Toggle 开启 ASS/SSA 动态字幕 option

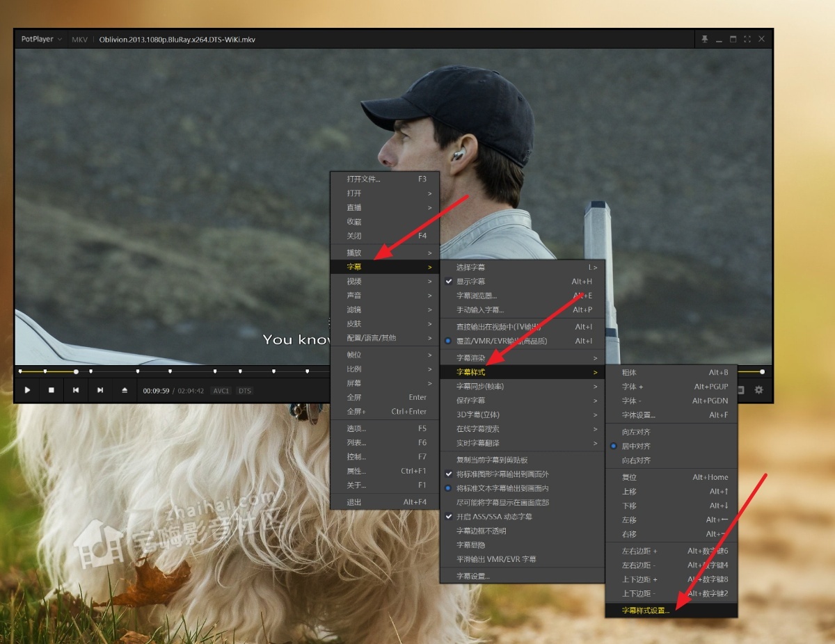tap(523, 517)
